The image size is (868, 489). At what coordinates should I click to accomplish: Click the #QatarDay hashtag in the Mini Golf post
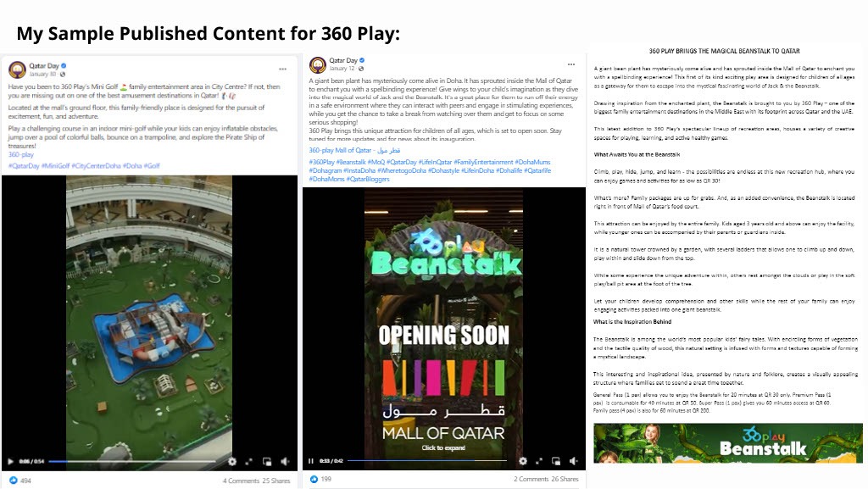click(24, 165)
